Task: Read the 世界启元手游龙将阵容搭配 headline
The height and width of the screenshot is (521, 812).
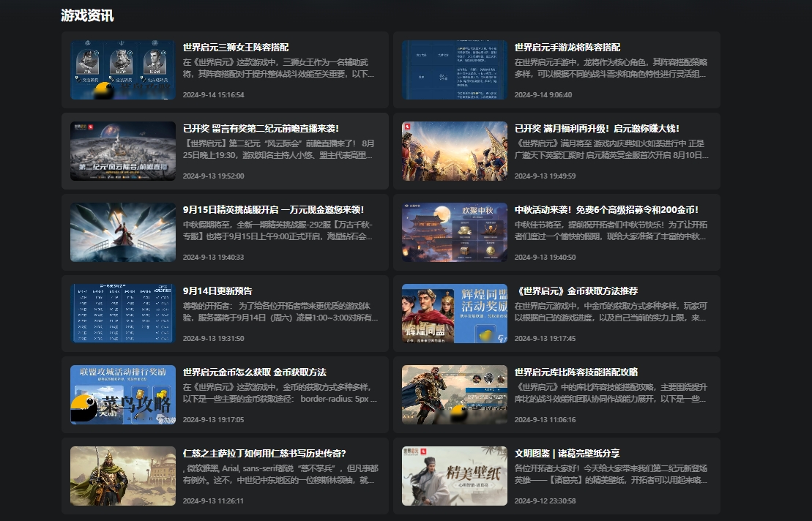Action: [x=567, y=48]
